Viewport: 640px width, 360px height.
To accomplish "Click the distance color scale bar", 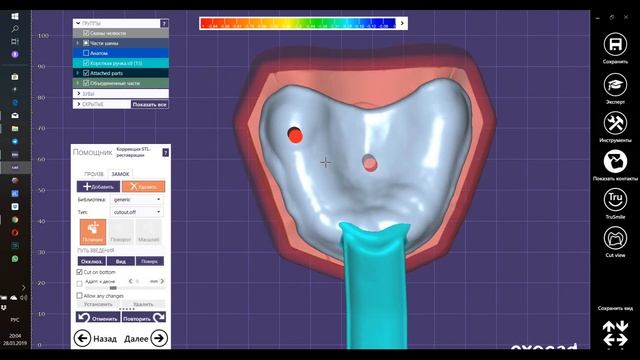I will click(298, 23).
